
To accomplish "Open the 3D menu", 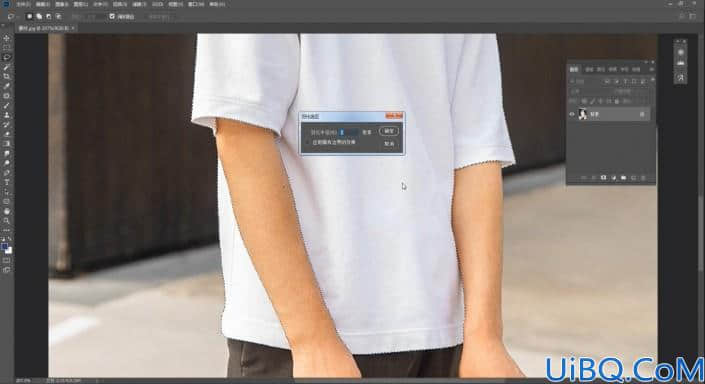I will (x=157, y=4).
